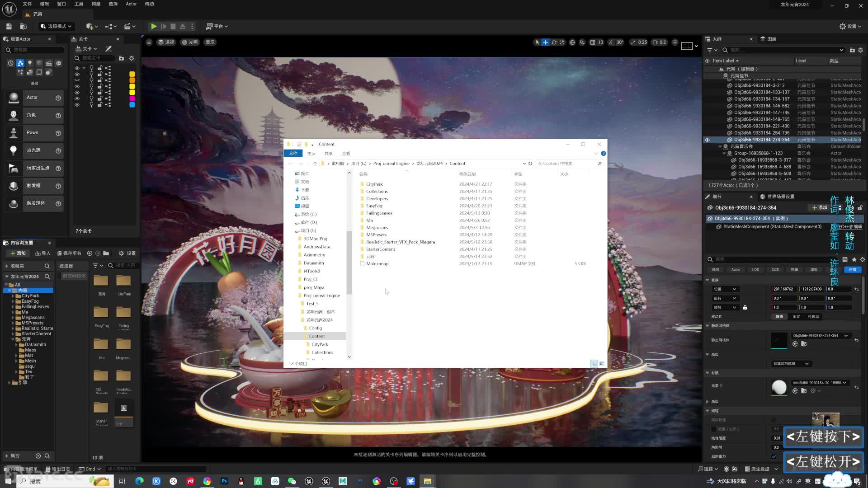
Task: Open the 位置 location type dropdown
Action: point(725,289)
